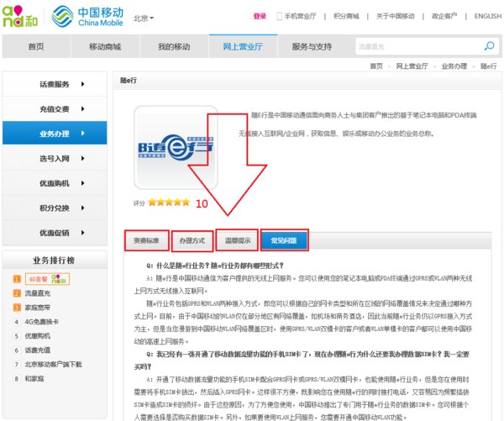The width and height of the screenshot is (504, 421).
Task: Click the 网上营业厅 breadcrumb link
Action: pyautogui.click(x=412, y=66)
